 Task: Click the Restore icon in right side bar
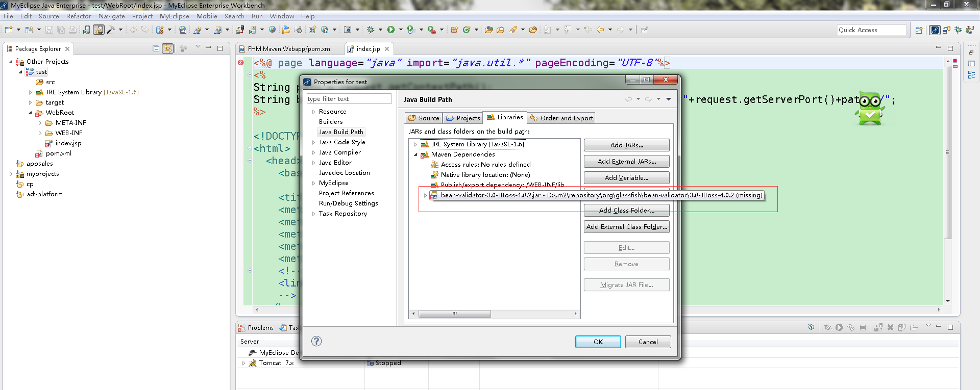971,53
